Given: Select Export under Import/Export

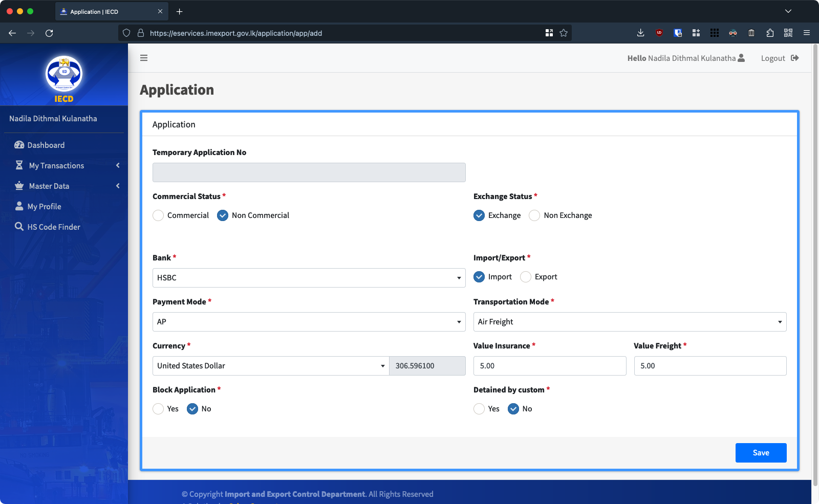Looking at the screenshot, I should pos(526,277).
